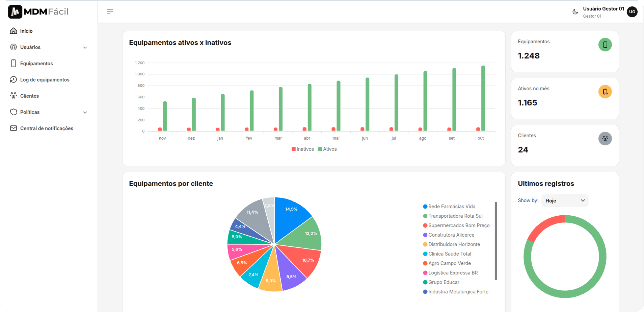The image size is (644, 312).
Task: Click Equipamentos ativos x inativos heading
Action: pyautogui.click(x=180, y=43)
